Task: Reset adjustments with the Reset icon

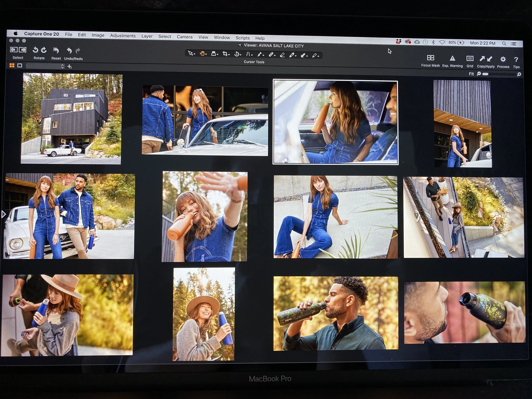Action: click(x=56, y=50)
